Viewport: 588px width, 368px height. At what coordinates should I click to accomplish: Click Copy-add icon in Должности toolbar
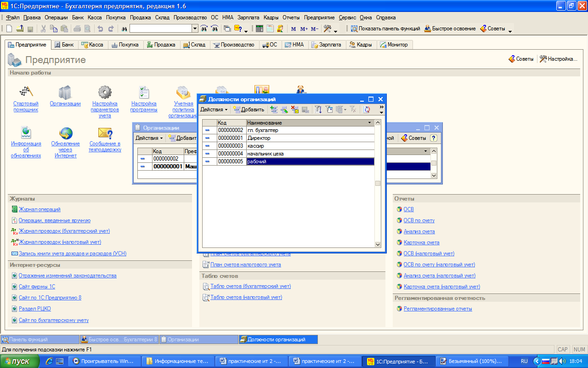274,109
